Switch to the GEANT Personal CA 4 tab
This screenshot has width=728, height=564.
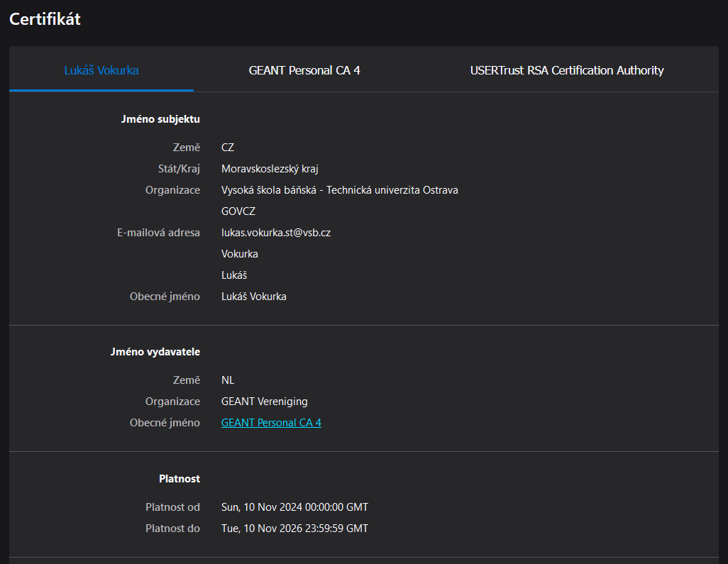tap(304, 70)
